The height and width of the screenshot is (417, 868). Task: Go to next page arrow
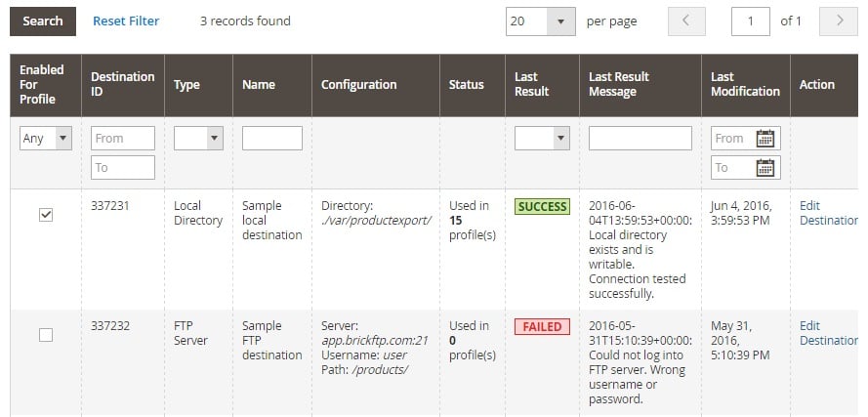(x=840, y=21)
